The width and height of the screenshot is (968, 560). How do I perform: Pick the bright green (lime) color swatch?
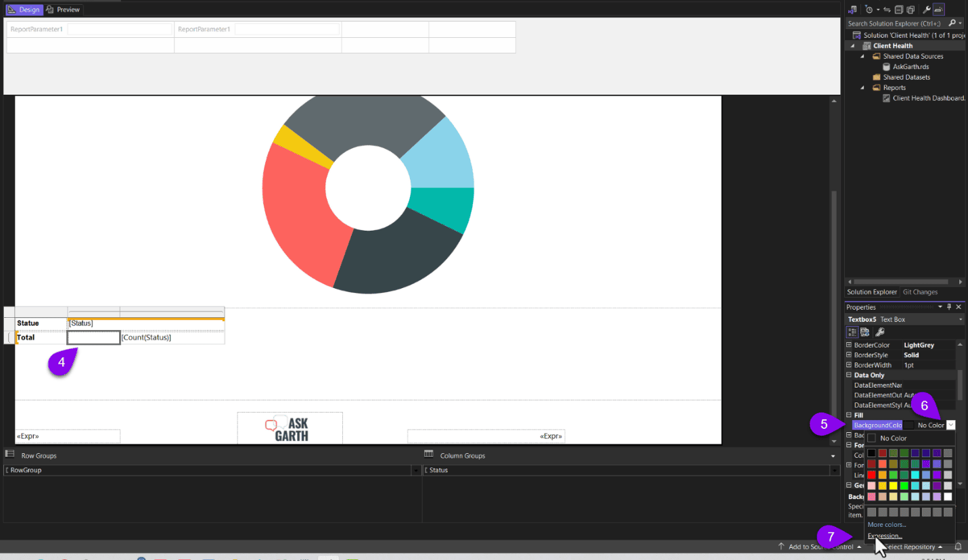tap(904, 486)
